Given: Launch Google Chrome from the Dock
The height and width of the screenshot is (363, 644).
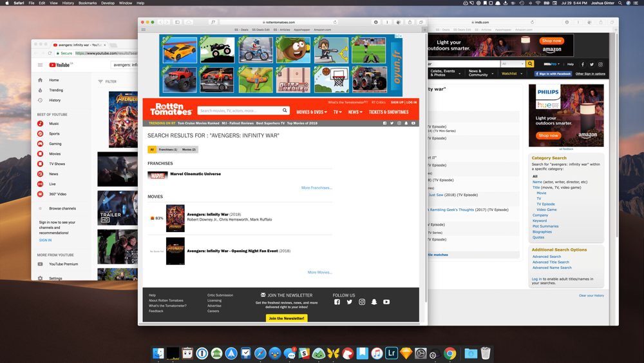Looking at the screenshot, I should pyautogui.click(x=450, y=353).
